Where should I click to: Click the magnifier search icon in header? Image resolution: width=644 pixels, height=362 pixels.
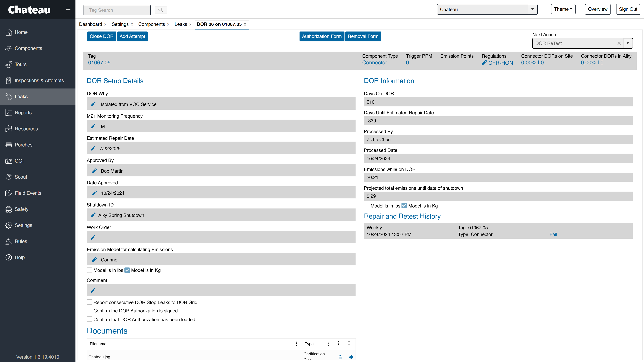[161, 10]
